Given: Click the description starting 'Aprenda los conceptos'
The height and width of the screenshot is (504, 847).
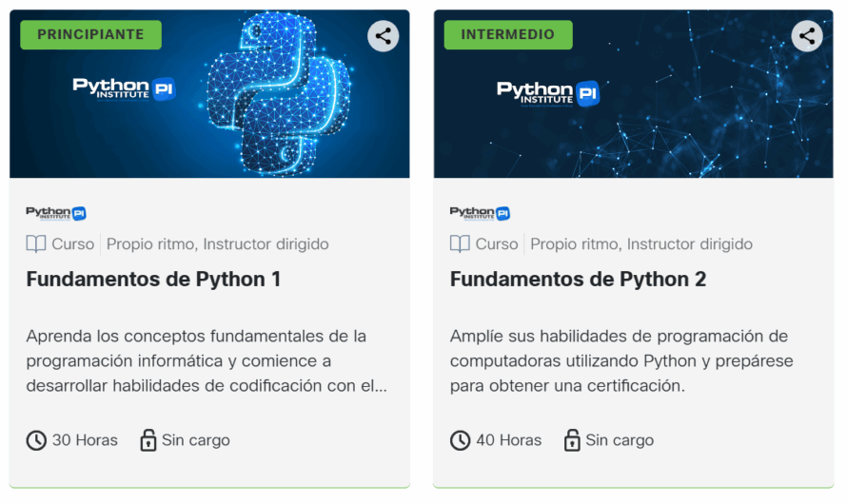Looking at the screenshot, I should click(x=207, y=361).
